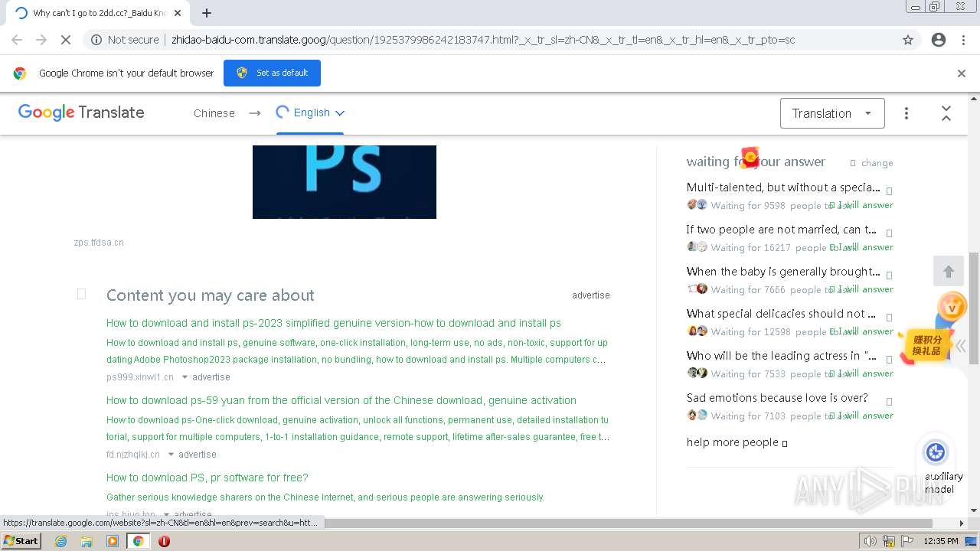Open question What special delicacies should not

coord(781,314)
